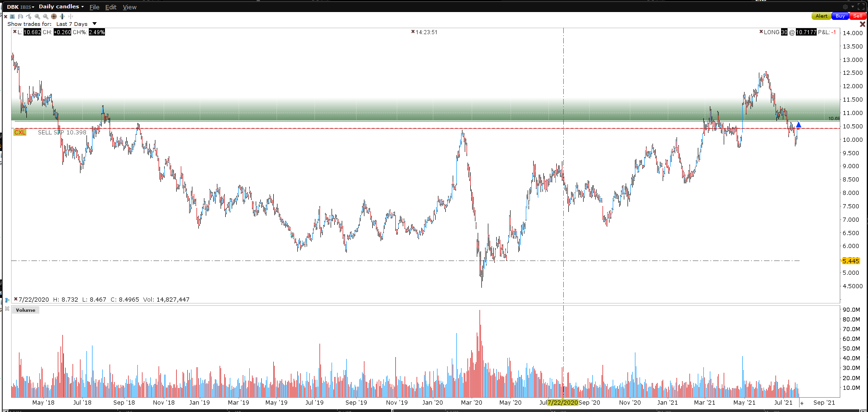
Task: Close the Volume sub-panel with its grey X
Action: 7,309
